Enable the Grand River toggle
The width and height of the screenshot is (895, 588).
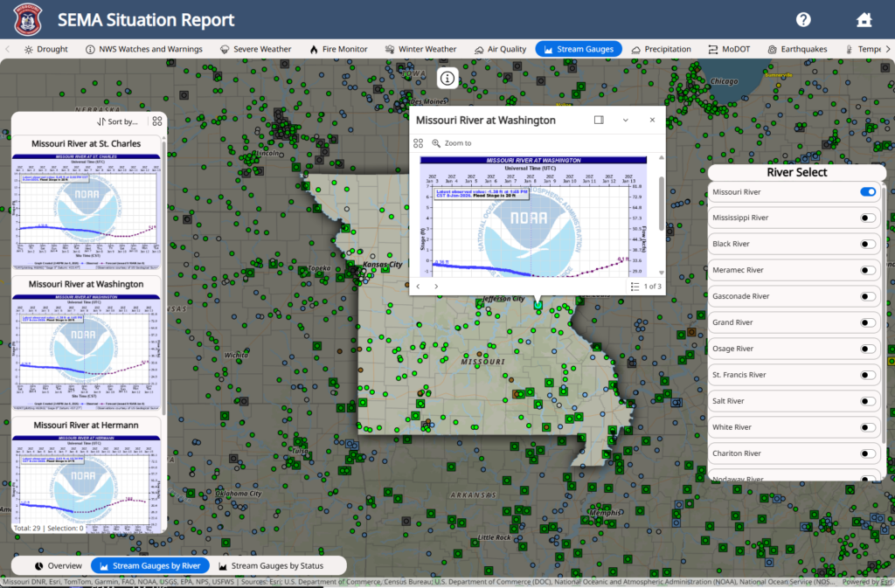[x=868, y=322]
